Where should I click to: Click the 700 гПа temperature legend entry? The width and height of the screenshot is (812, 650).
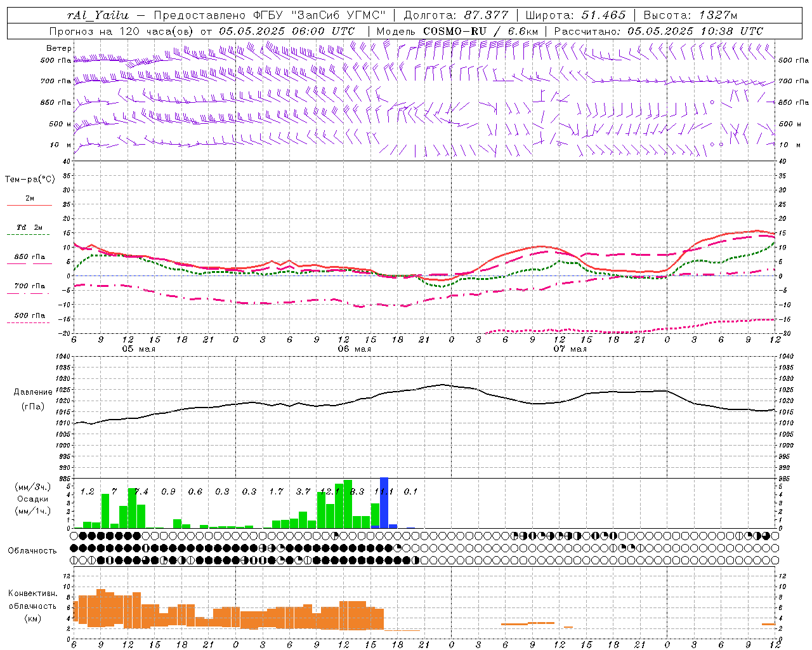[x=30, y=286]
